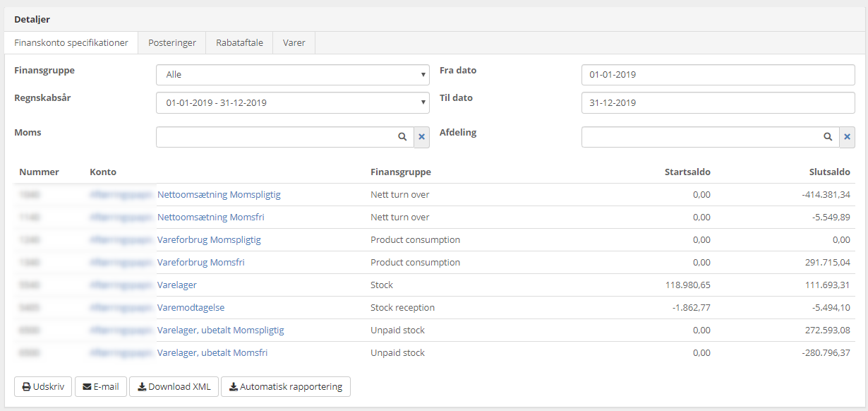Clear the Moms field with X icon
The height and width of the screenshot is (411, 868).
click(422, 137)
